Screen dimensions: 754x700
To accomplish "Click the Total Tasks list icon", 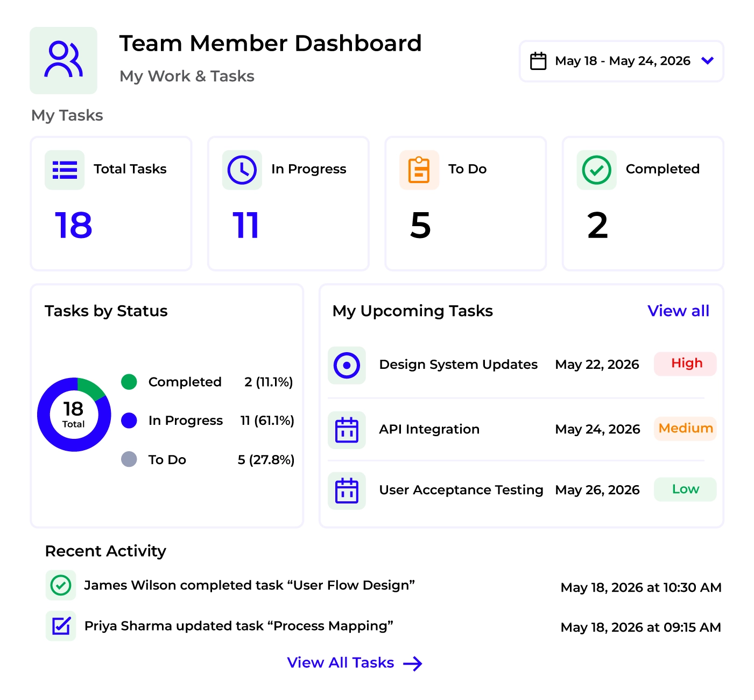I will (x=65, y=170).
